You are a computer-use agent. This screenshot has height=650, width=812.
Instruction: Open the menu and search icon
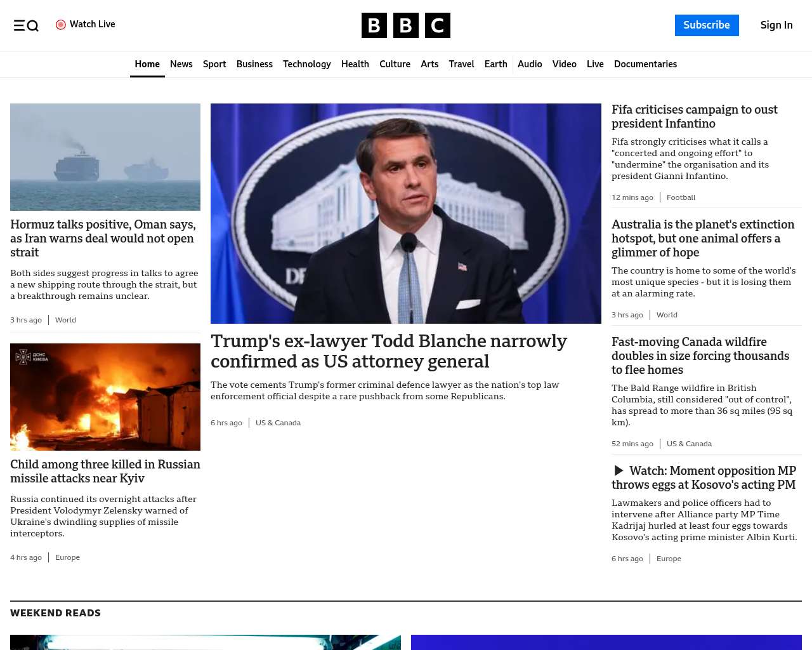tap(26, 25)
